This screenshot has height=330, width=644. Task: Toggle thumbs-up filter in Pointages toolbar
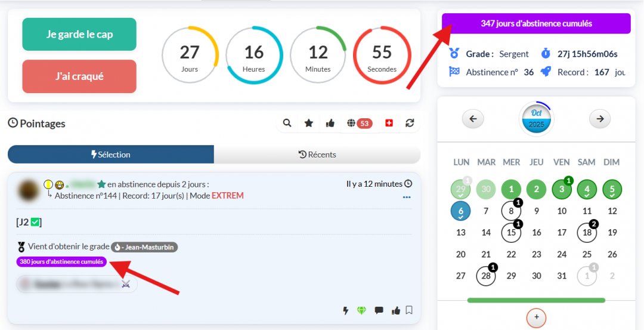point(330,123)
